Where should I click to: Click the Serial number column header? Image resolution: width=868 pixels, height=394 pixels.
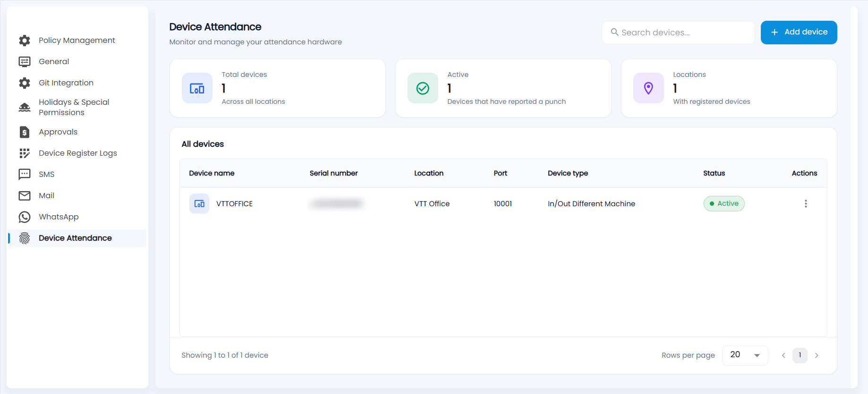pos(333,173)
